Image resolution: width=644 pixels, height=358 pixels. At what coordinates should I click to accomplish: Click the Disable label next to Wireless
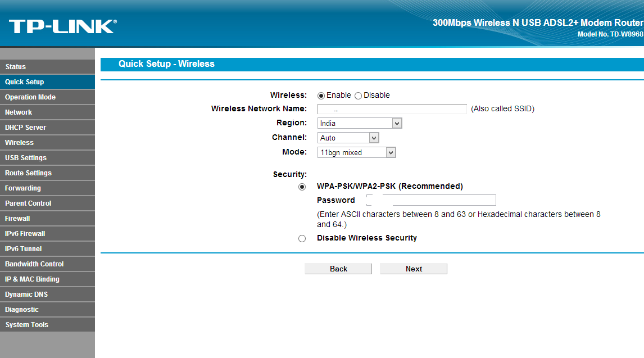[377, 95]
